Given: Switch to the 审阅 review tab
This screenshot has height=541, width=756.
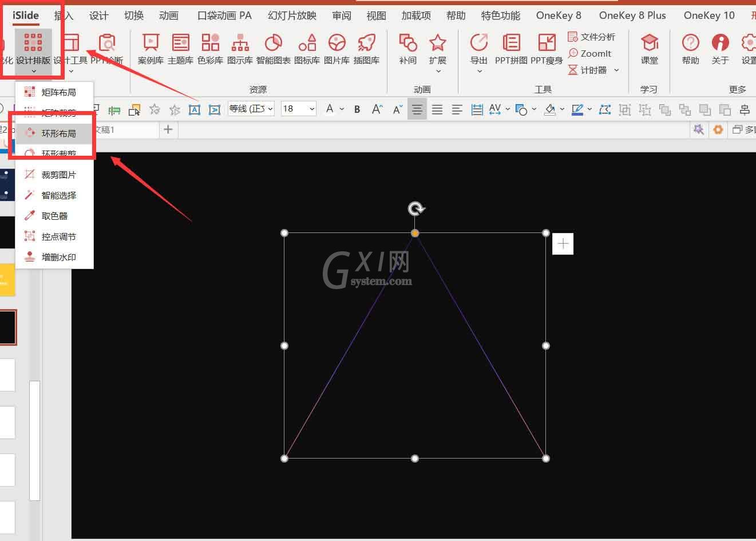Looking at the screenshot, I should (342, 15).
